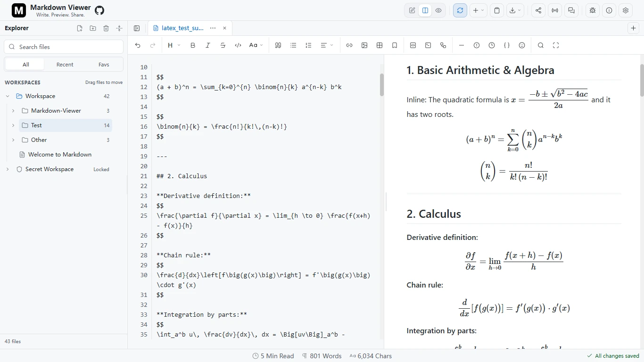Close the latex_test_su... tab
The image size is (644, 362).
(x=224, y=28)
